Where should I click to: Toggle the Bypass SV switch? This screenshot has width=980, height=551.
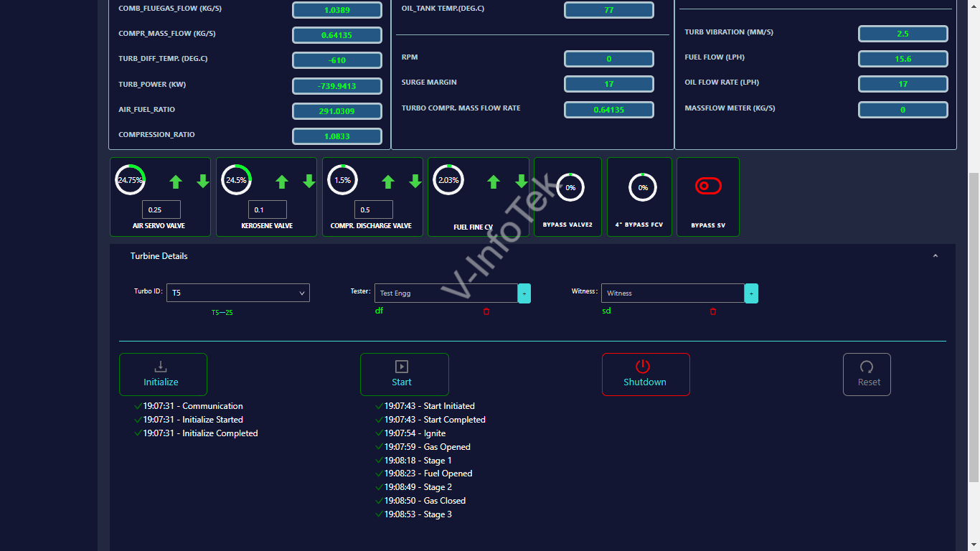click(708, 186)
